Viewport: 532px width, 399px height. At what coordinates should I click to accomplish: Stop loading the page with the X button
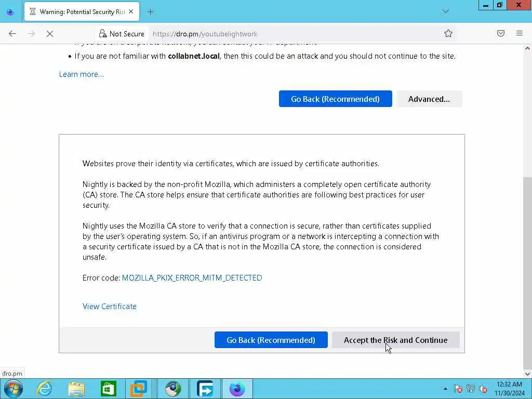tap(49, 34)
